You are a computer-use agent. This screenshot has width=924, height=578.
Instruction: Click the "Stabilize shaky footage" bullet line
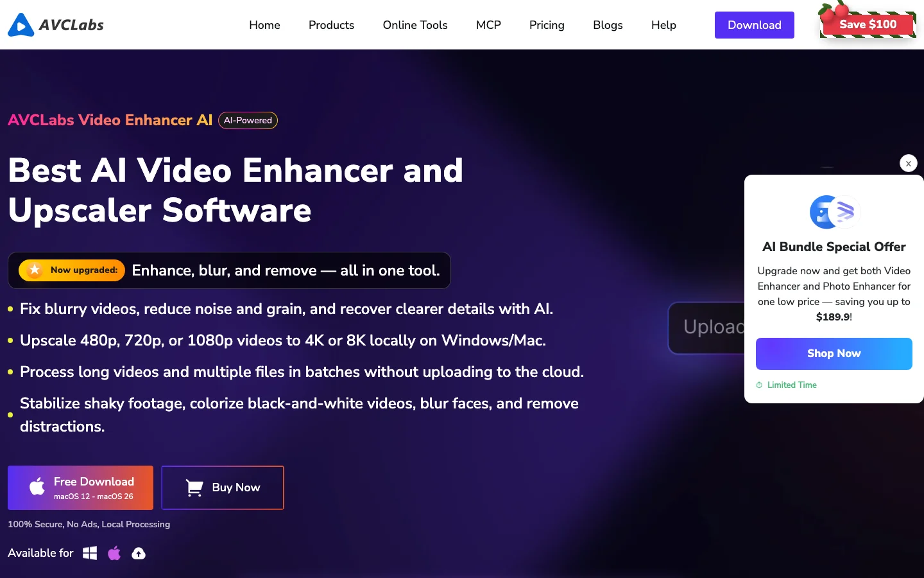tap(299, 415)
